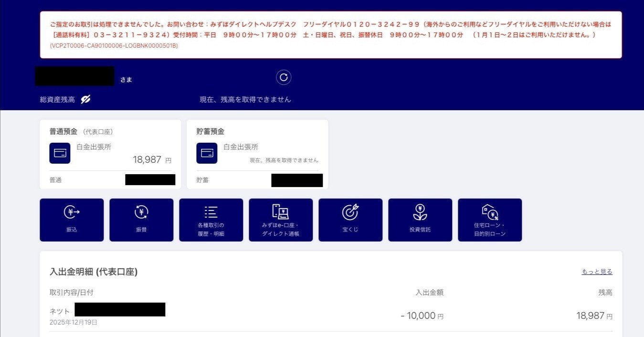Click the 2025年12月19日 transaction date
Screen dimensions: 644x337
74,323
